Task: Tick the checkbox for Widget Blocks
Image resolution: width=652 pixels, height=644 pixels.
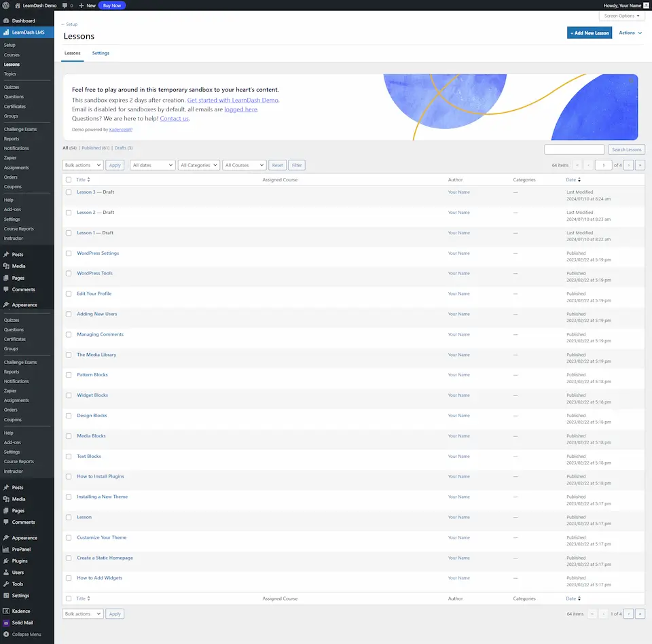Action: coord(69,395)
